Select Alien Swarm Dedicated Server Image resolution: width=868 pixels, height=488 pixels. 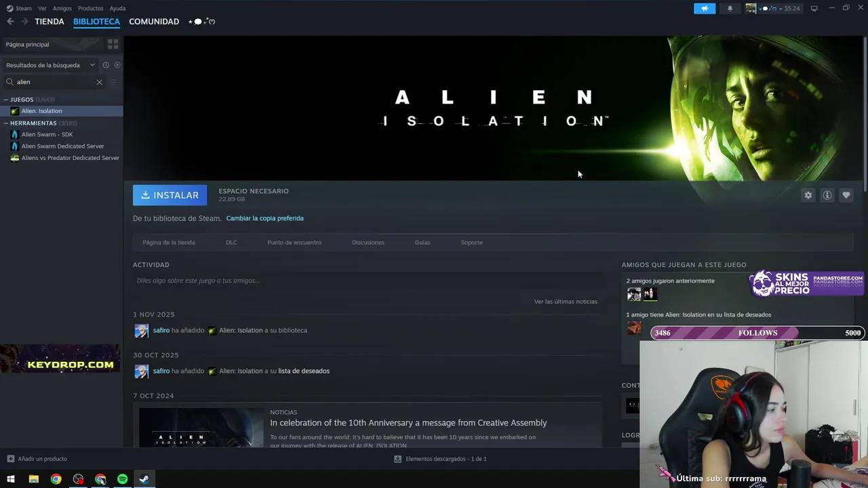[61, 146]
